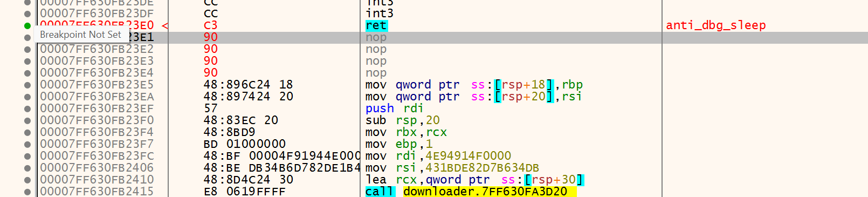The width and height of the screenshot is (868, 197).
Task: Toggle the breakpoint dot at 00007FF630FB2415
Action: tap(27, 192)
